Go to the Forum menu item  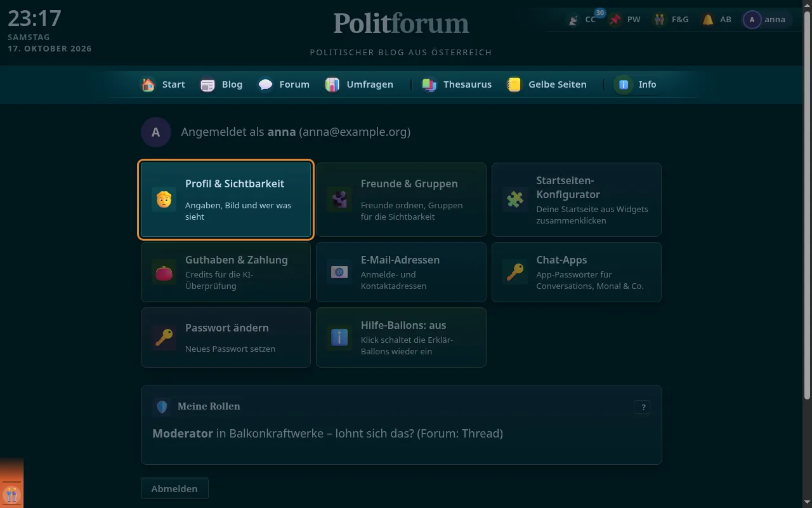click(284, 84)
